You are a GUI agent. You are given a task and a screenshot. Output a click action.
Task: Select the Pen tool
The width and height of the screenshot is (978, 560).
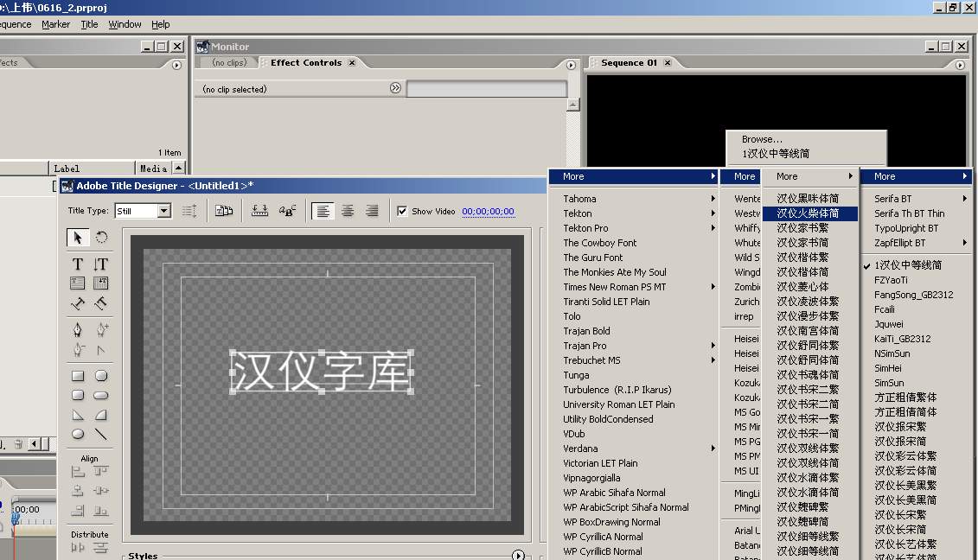tap(77, 330)
